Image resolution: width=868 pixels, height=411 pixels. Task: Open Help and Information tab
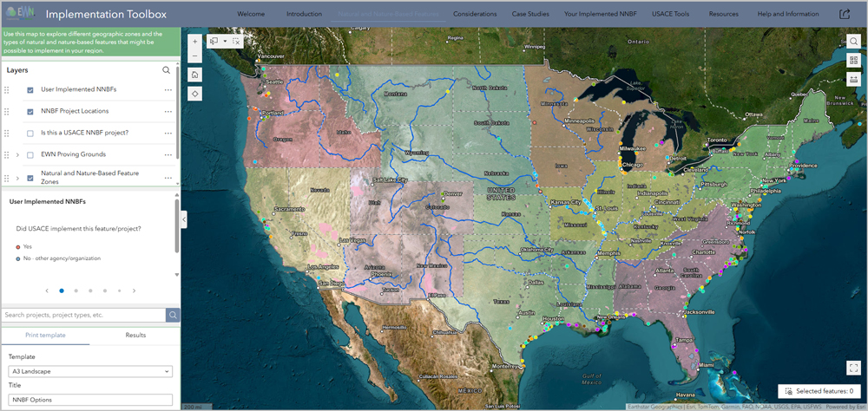pyautogui.click(x=786, y=14)
